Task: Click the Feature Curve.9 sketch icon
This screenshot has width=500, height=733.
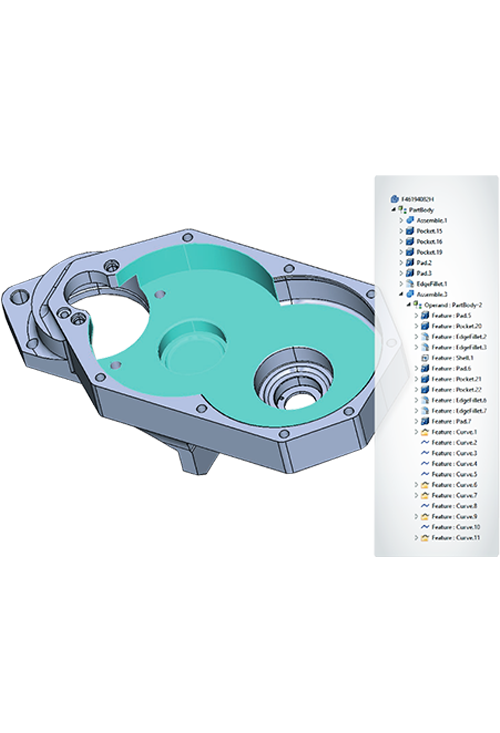Action: pos(425,517)
